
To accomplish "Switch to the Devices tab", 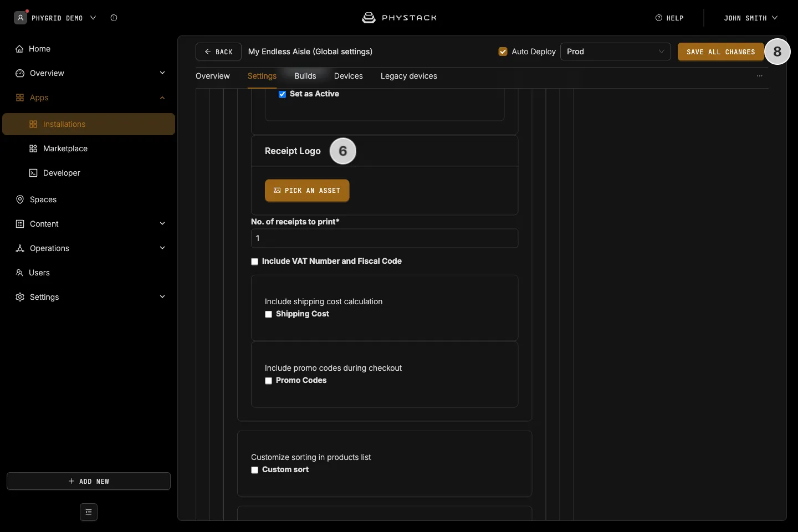I will pyautogui.click(x=349, y=76).
